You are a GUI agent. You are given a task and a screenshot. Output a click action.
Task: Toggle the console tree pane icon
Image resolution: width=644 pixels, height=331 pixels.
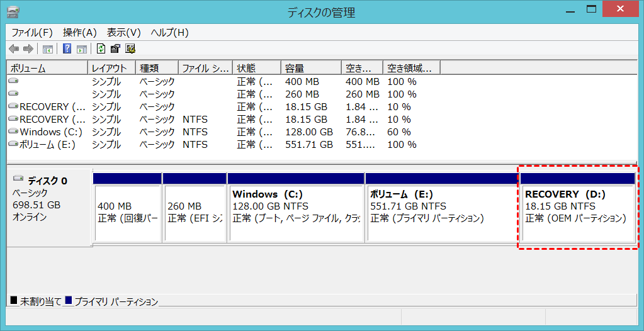coord(47,49)
